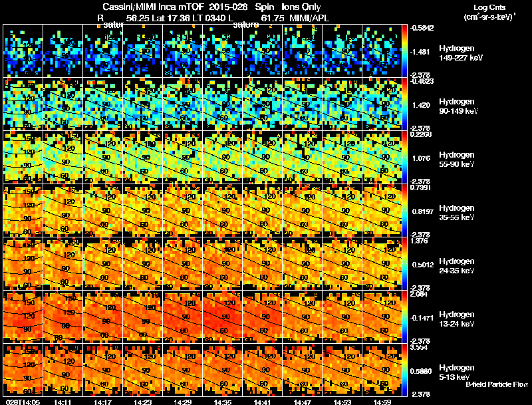Select the color bar beside Hydrogen 5-13 keV

tap(404, 370)
